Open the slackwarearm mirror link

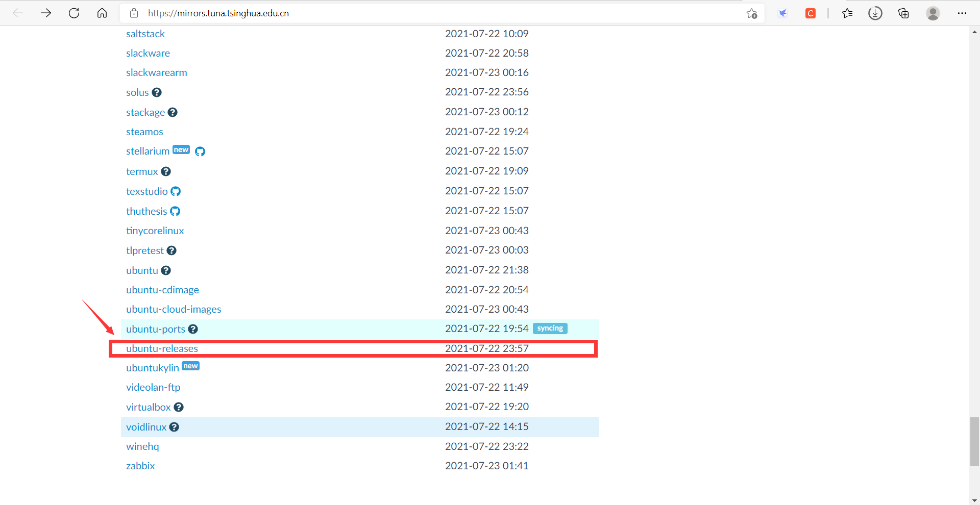pyautogui.click(x=157, y=72)
